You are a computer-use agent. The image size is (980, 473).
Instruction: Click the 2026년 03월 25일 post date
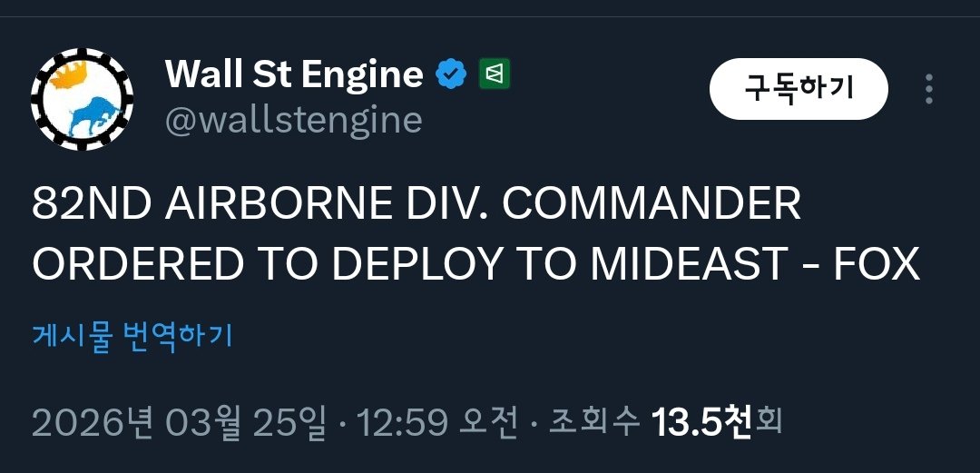point(178,422)
